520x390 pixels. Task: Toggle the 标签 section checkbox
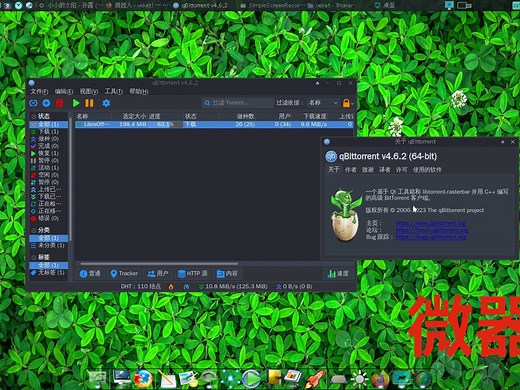34,257
